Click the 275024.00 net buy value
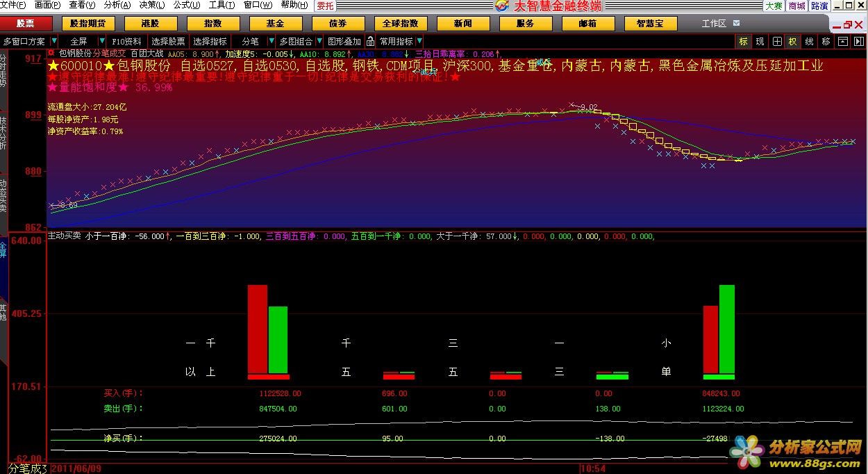The image size is (868, 474). coord(278,439)
